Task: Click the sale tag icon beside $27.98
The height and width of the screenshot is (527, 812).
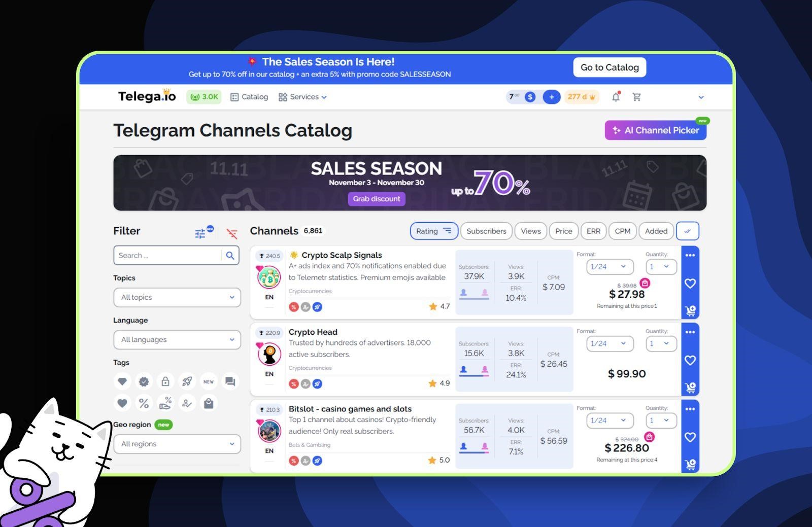Action: 645,283
